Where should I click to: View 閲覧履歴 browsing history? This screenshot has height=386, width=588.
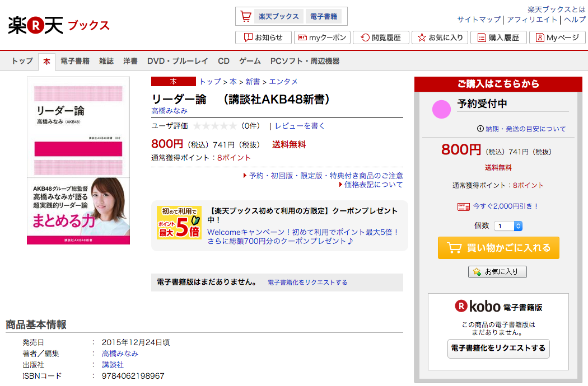381,37
